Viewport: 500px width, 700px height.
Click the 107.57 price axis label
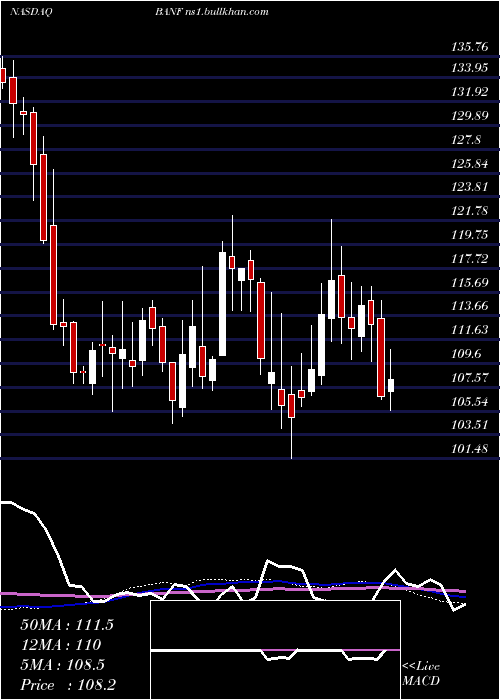point(469,378)
